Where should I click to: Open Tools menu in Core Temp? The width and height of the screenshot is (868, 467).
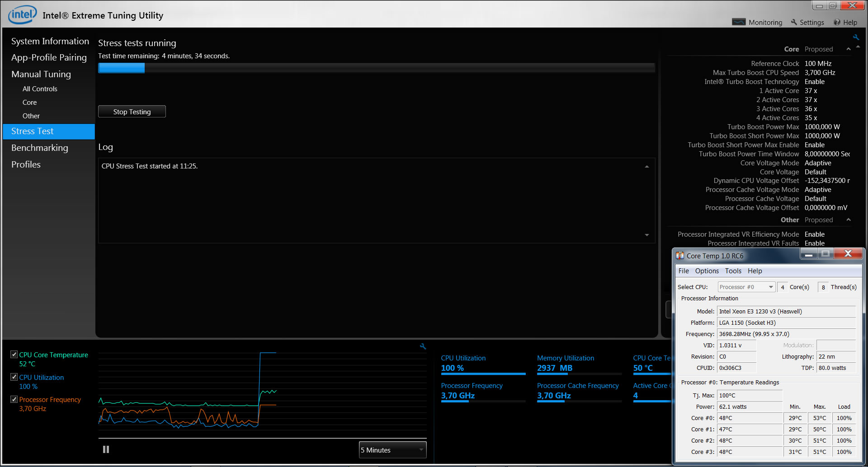(x=733, y=271)
